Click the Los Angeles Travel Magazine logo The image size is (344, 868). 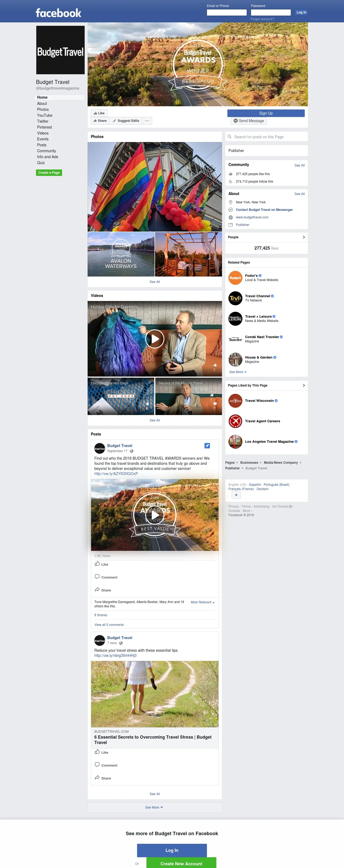[235, 441]
